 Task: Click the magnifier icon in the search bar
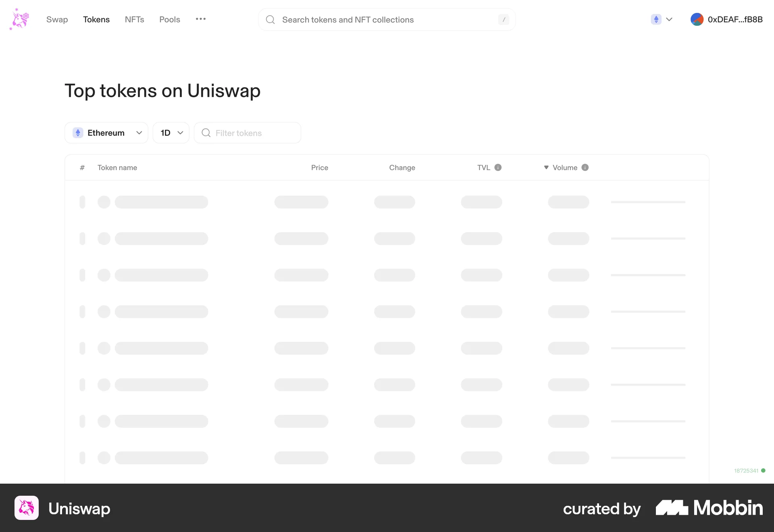point(270,19)
